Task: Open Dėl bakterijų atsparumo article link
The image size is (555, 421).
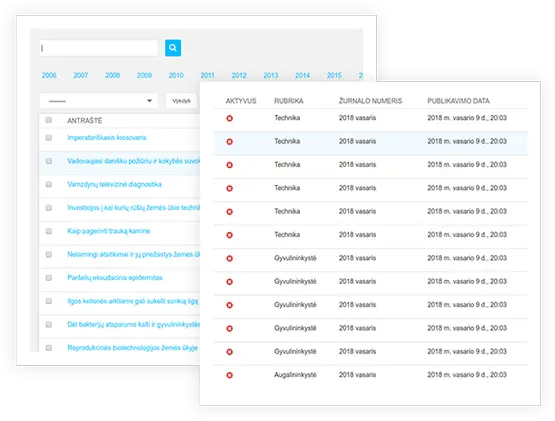Action: tap(134, 324)
